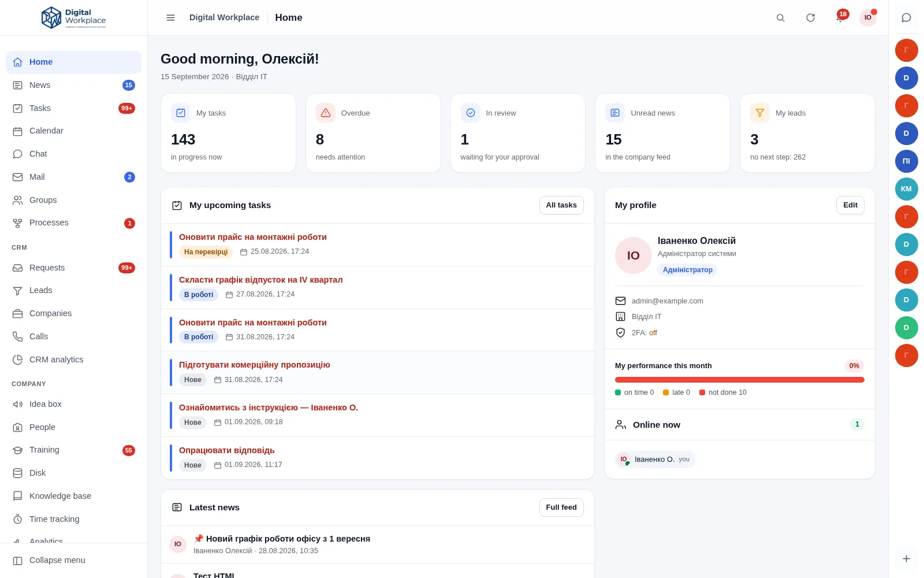Open CRM analytics in sidebar
The image size is (924, 578).
[x=73, y=360]
